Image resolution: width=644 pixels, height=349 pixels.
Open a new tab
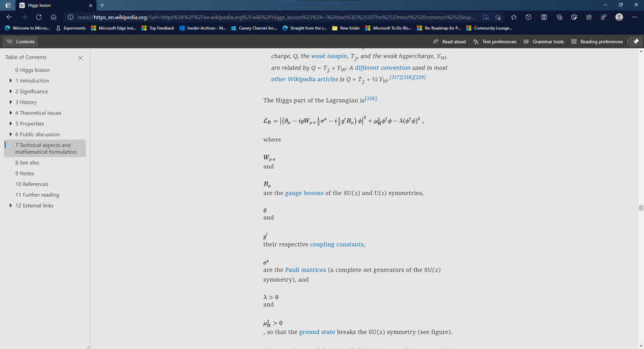[x=102, y=5]
